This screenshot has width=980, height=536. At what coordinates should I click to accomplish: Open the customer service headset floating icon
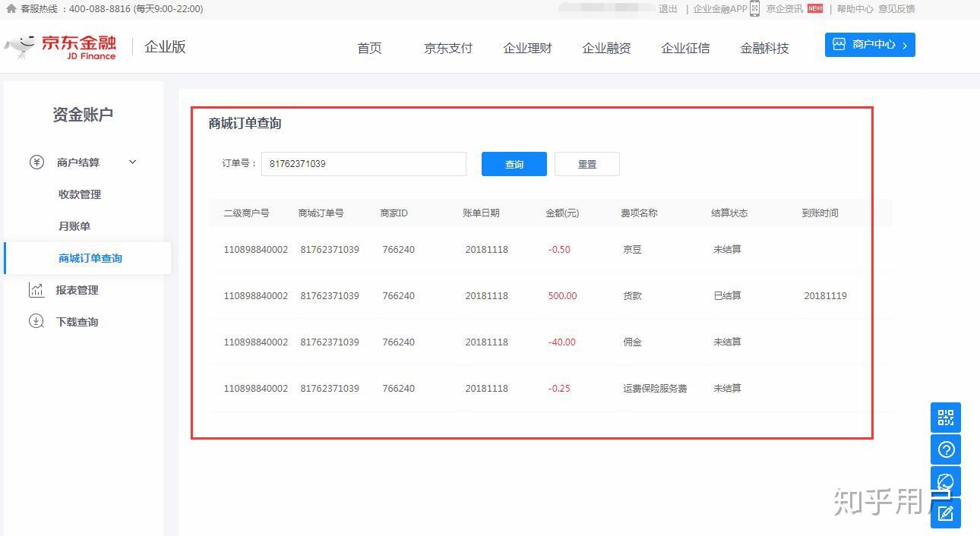pyautogui.click(x=946, y=481)
